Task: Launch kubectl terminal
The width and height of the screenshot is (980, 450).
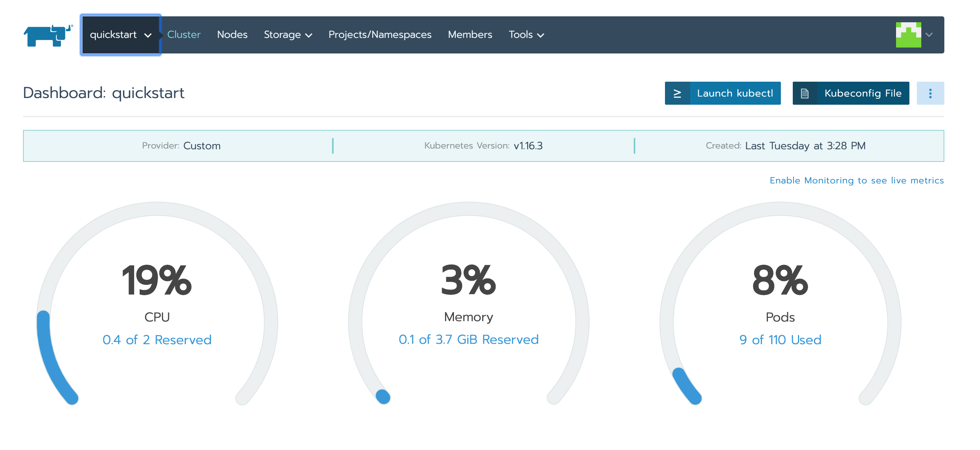Action: (x=723, y=93)
